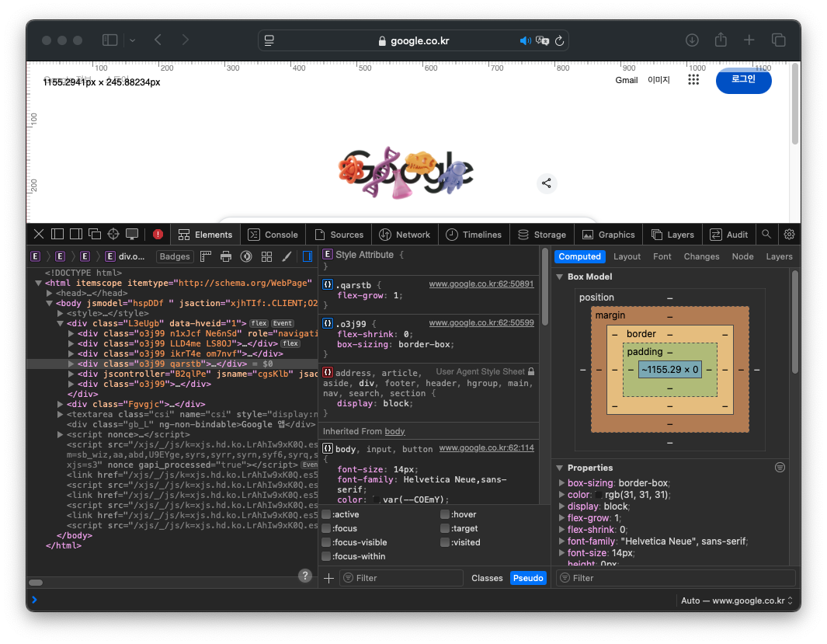Screen dimensions: 827x644
Task: Open the Storage tab
Action: tap(542, 235)
